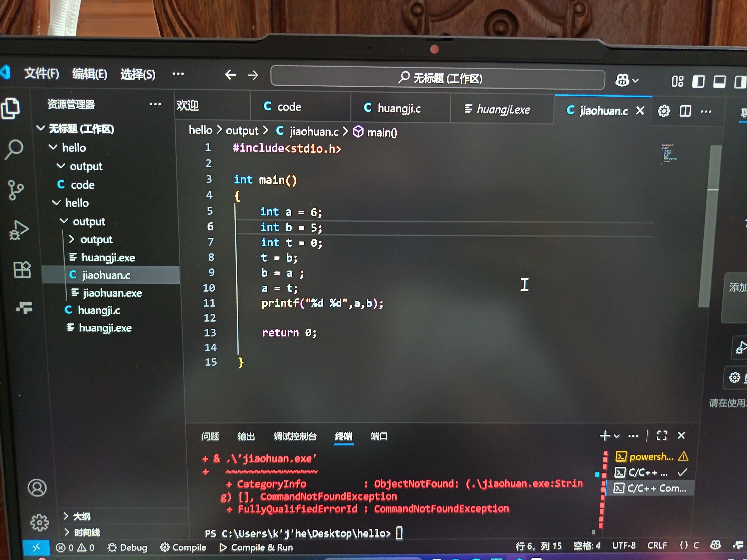Toggle the bottom panel layout button
The image size is (747, 560).
719,82
